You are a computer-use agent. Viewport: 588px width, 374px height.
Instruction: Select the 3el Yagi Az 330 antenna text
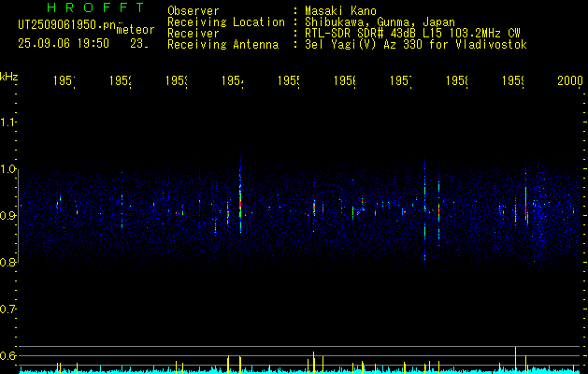point(416,45)
